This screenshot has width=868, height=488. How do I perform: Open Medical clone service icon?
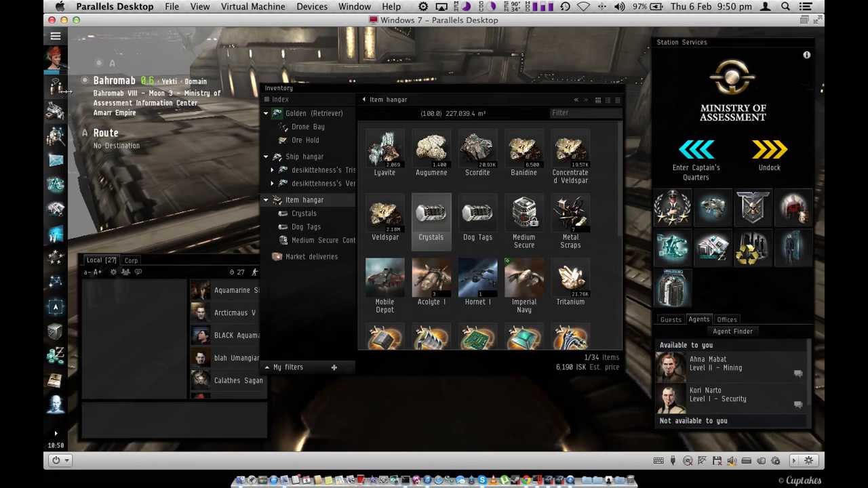tap(793, 208)
